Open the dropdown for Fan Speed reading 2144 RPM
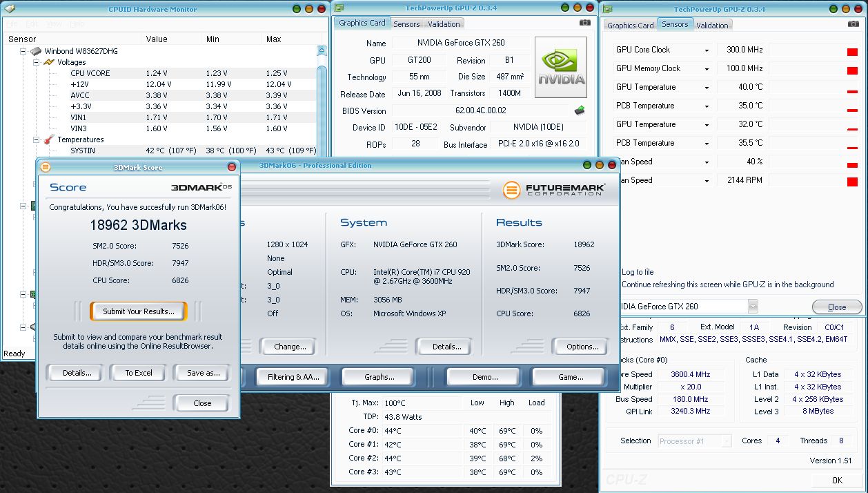Screen dimensions: 868x493 (707, 181)
